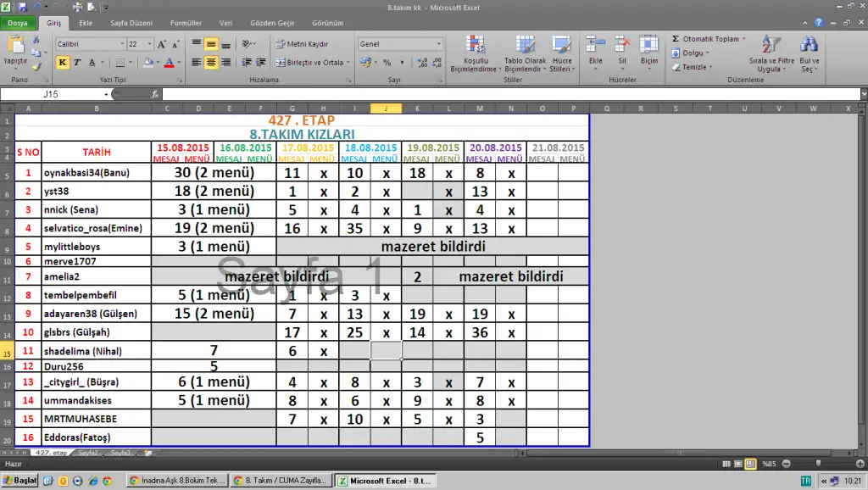868x490 pixels.
Task: Click the percent style icon
Action: point(387,63)
